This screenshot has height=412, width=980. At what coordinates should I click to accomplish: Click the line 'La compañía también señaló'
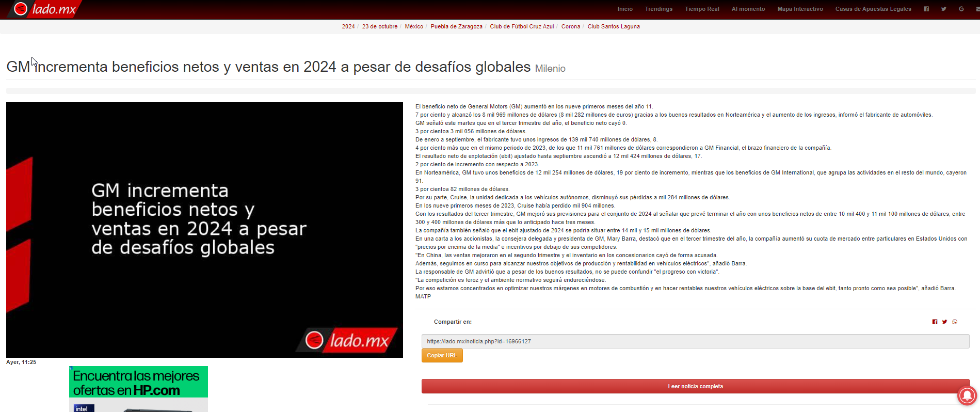tap(564, 230)
